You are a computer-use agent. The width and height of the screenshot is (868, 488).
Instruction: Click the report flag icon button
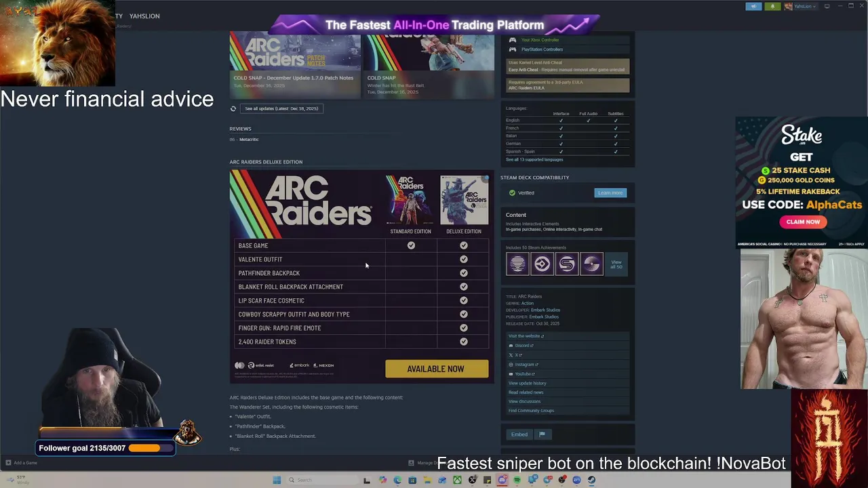(x=542, y=434)
